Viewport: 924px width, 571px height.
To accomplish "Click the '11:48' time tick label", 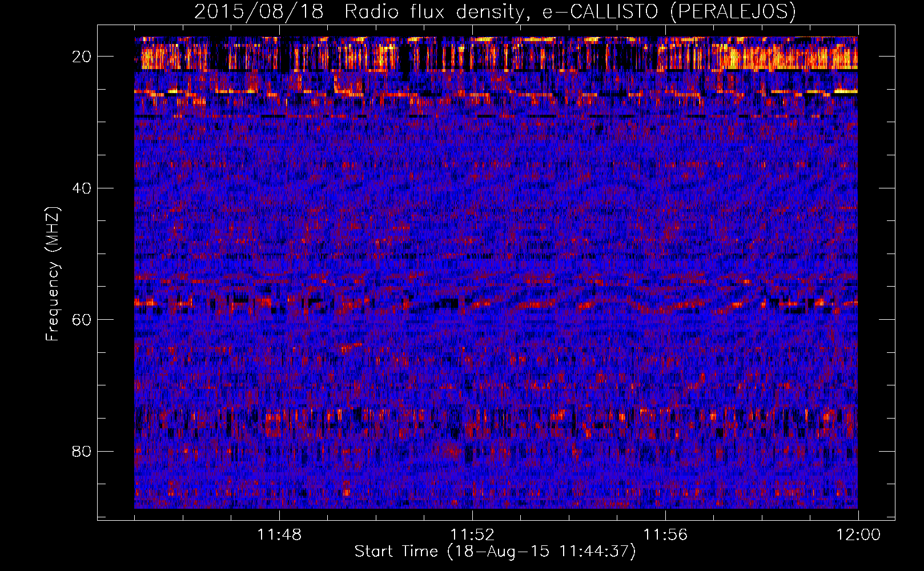I will click(279, 535).
